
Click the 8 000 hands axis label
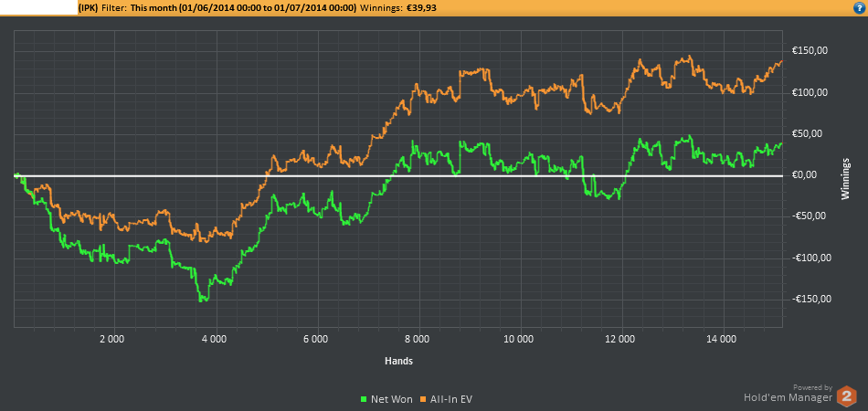pyautogui.click(x=418, y=339)
